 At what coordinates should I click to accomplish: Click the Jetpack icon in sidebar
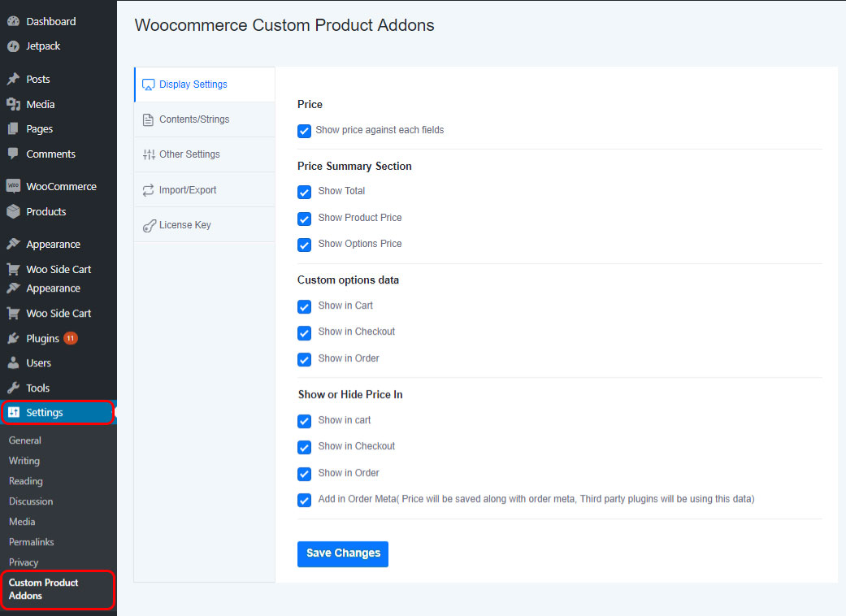[14, 46]
